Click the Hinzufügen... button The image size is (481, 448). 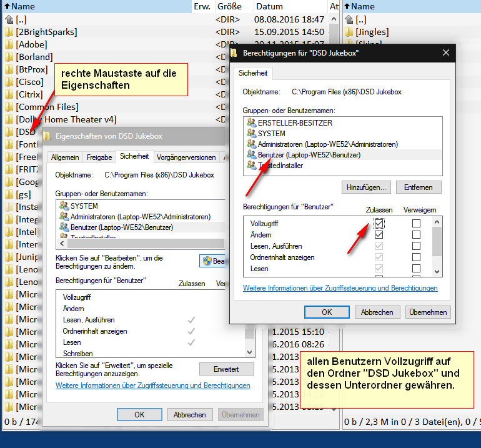click(x=366, y=187)
